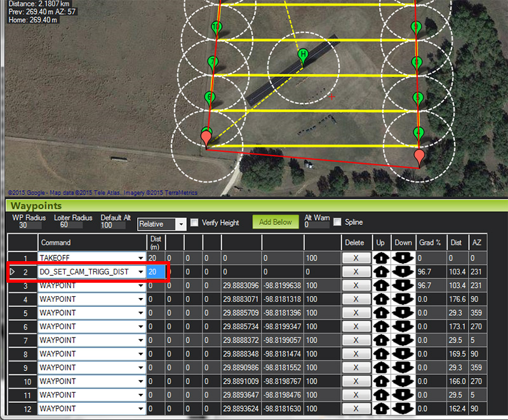Toggle the Spline checkbox
This screenshot has height=420, width=508.
tap(337, 223)
